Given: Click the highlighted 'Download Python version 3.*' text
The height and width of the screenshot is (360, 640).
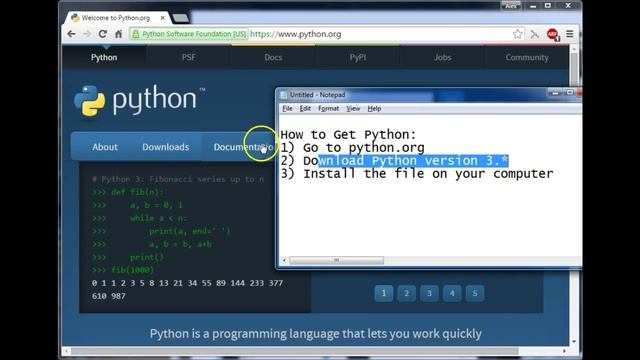Looking at the screenshot, I should [413, 161].
